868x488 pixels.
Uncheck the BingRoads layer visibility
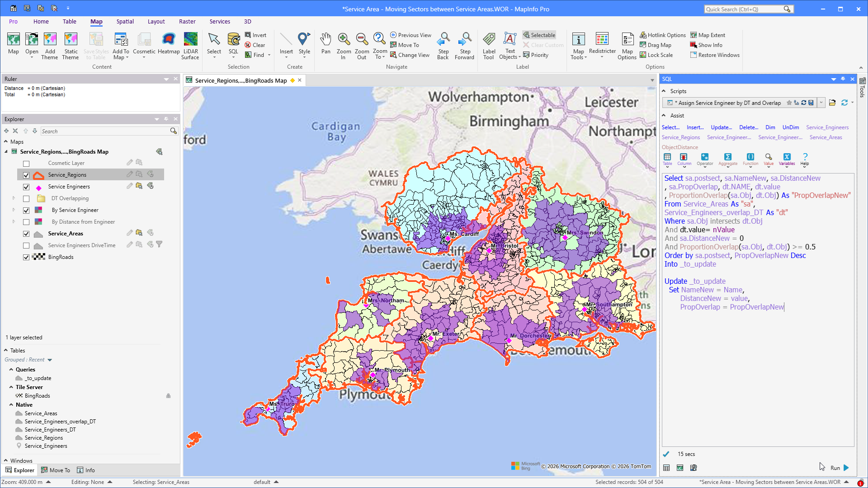click(x=26, y=258)
